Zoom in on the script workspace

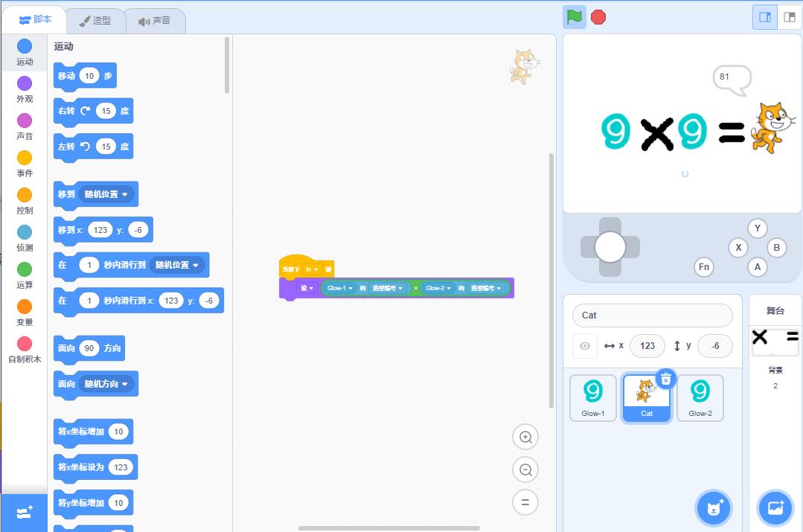(525, 438)
